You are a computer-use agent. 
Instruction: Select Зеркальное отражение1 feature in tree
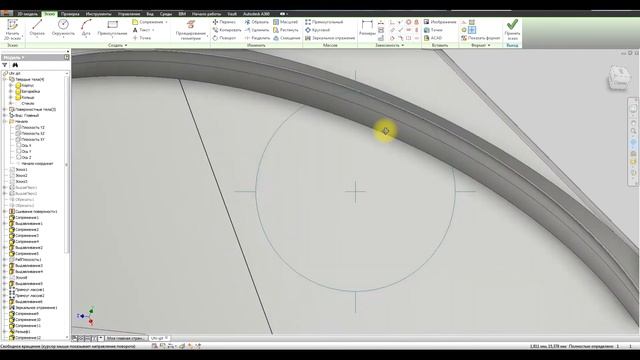click(33, 307)
